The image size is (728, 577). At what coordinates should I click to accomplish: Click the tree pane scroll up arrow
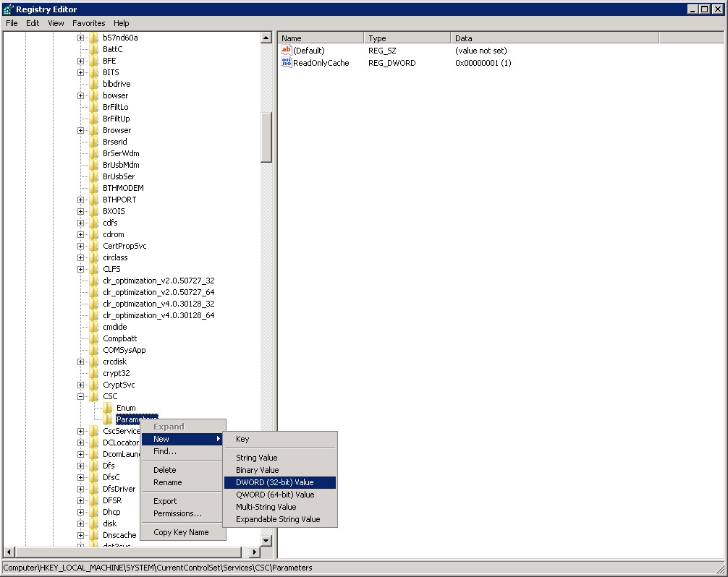click(266, 38)
